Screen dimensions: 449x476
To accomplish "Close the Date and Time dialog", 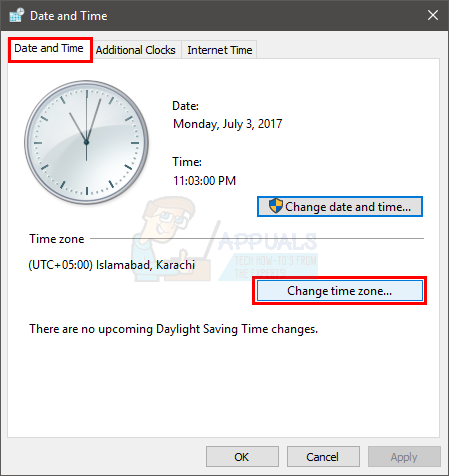I will pos(433,15).
